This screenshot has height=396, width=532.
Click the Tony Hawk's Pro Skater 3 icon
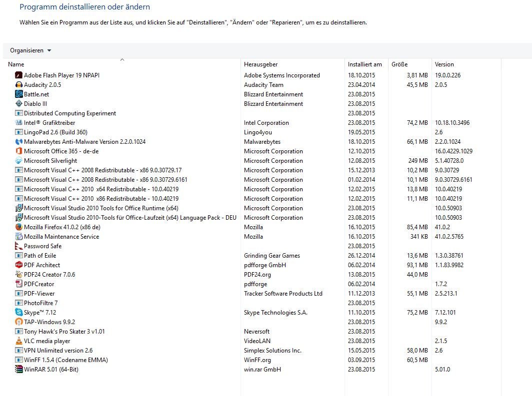(x=19, y=331)
